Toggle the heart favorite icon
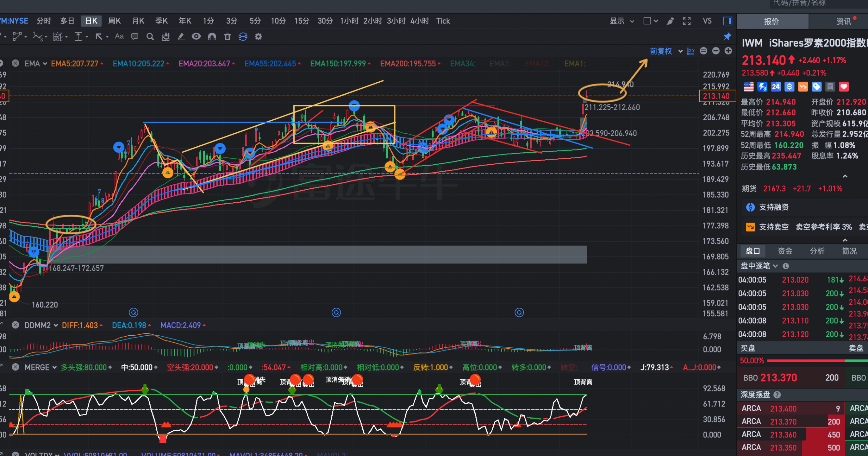Screen dimensions: 868x456 click(844, 87)
